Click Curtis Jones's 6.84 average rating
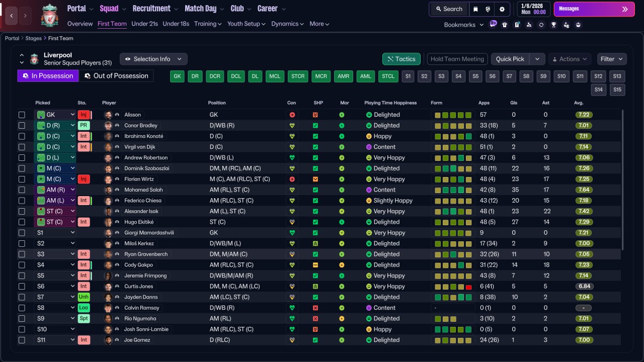 (x=584, y=286)
